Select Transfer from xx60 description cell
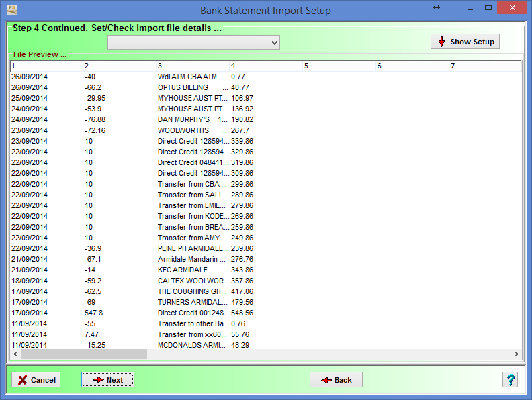The width and height of the screenshot is (532, 400). point(192,335)
